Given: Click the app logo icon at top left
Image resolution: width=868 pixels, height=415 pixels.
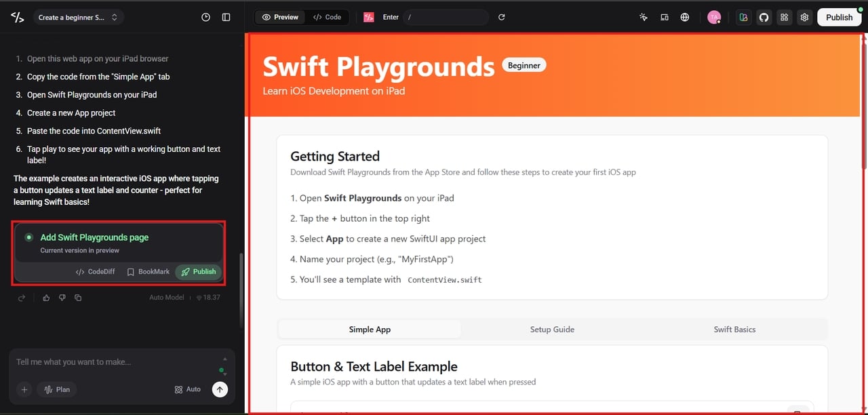Looking at the screenshot, I should 18,18.
